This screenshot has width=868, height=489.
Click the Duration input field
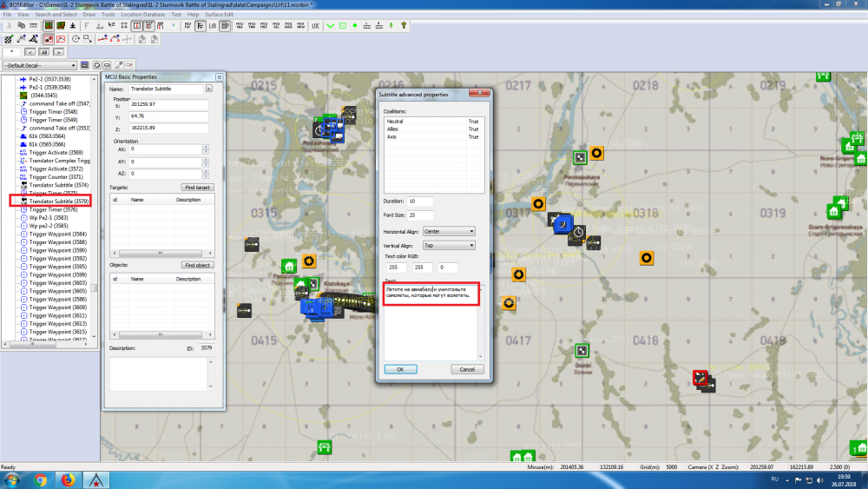(x=420, y=202)
